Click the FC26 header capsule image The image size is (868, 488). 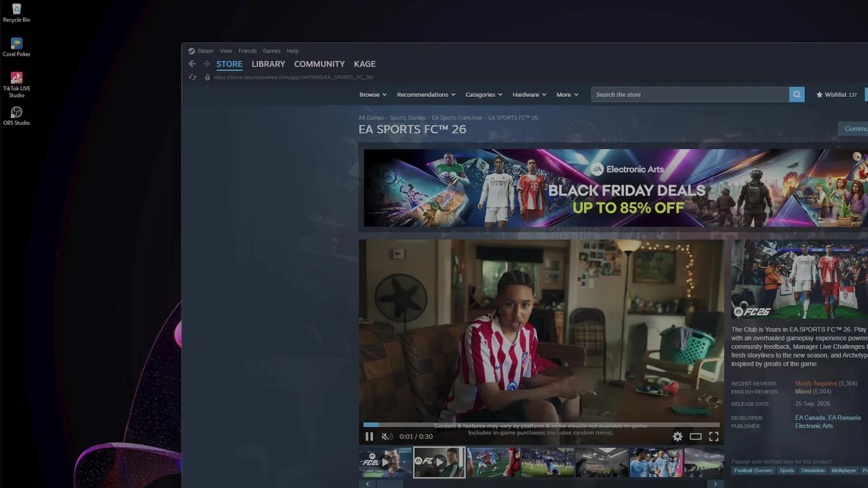800,279
